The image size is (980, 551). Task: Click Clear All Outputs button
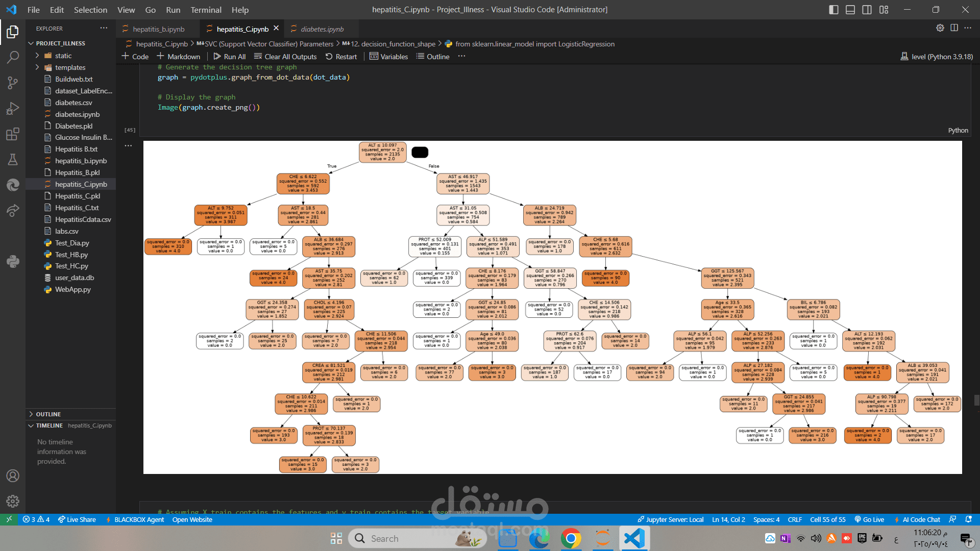(x=285, y=57)
